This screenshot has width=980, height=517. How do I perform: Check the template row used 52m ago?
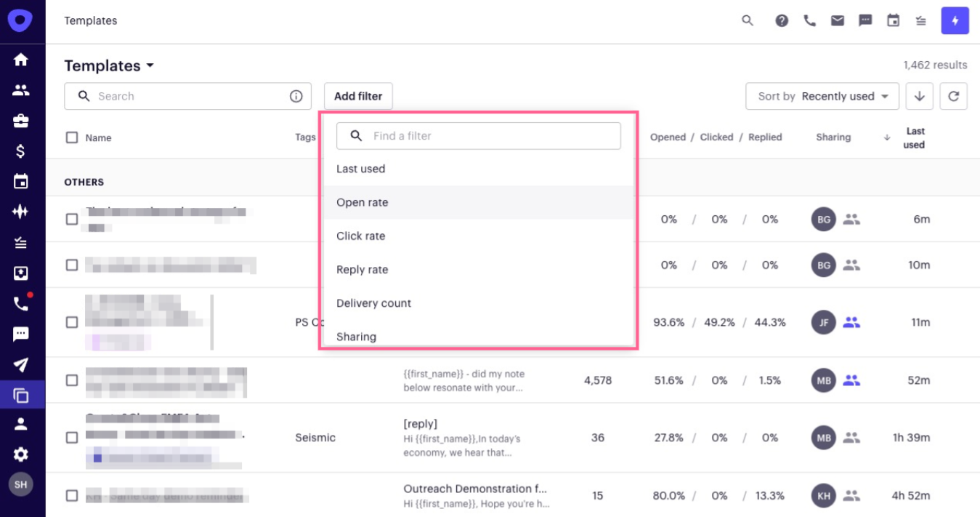coord(72,380)
